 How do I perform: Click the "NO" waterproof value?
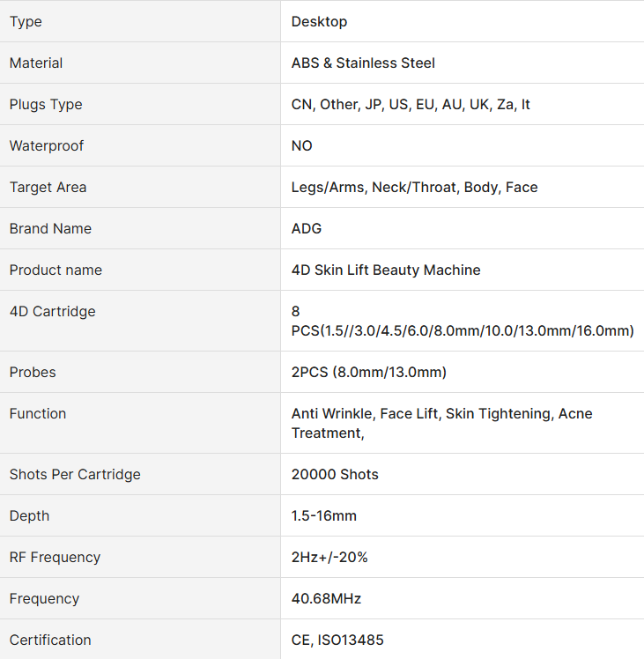click(301, 145)
